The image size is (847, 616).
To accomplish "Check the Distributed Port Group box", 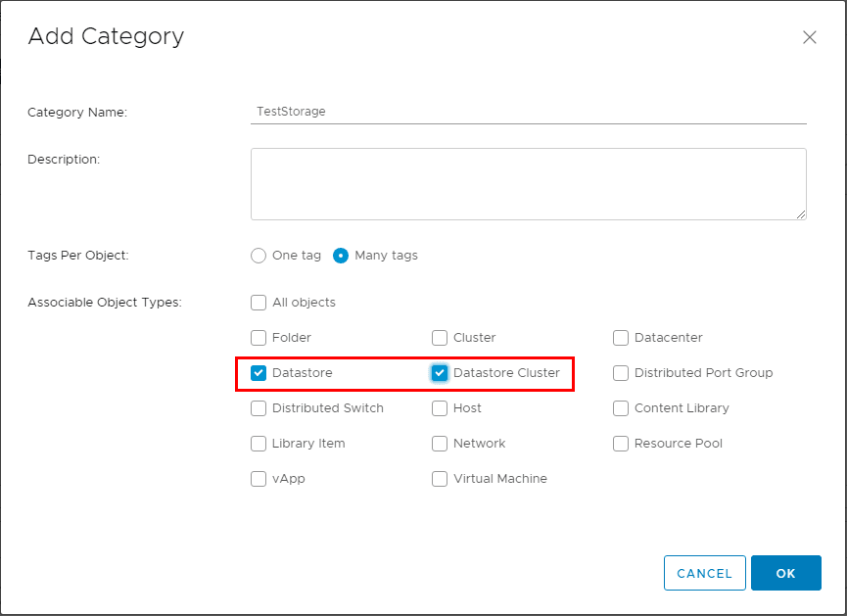I will click(621, 373).
